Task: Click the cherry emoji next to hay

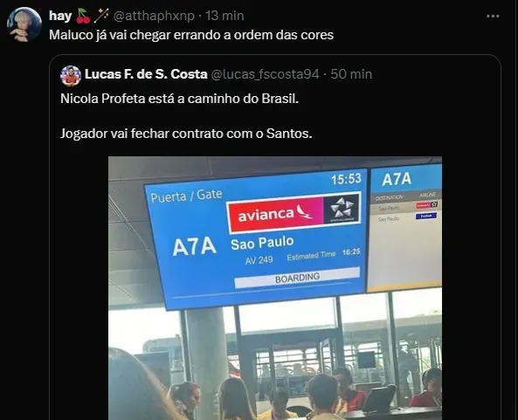Action: (x=83, y=16)
